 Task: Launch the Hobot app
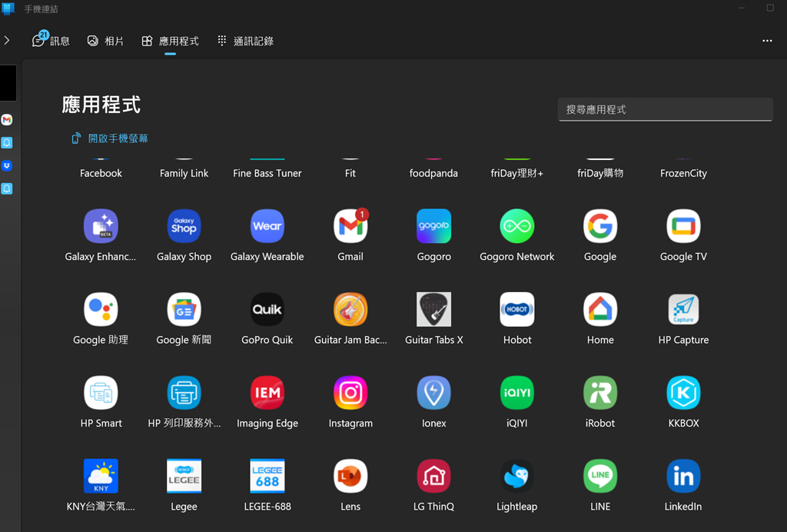click(x=517, y=310)
